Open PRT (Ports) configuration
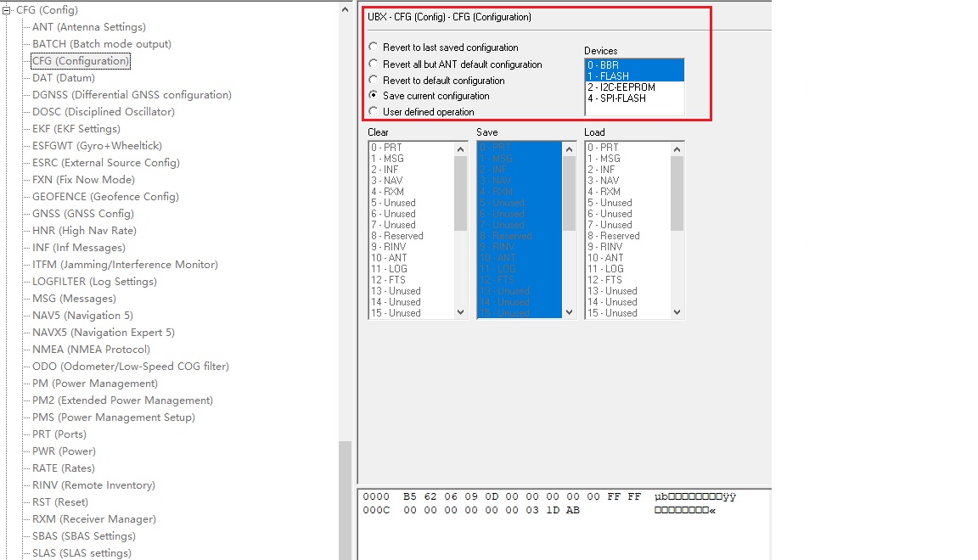This screenshot has height=560, width=978. tap(59, 434)
